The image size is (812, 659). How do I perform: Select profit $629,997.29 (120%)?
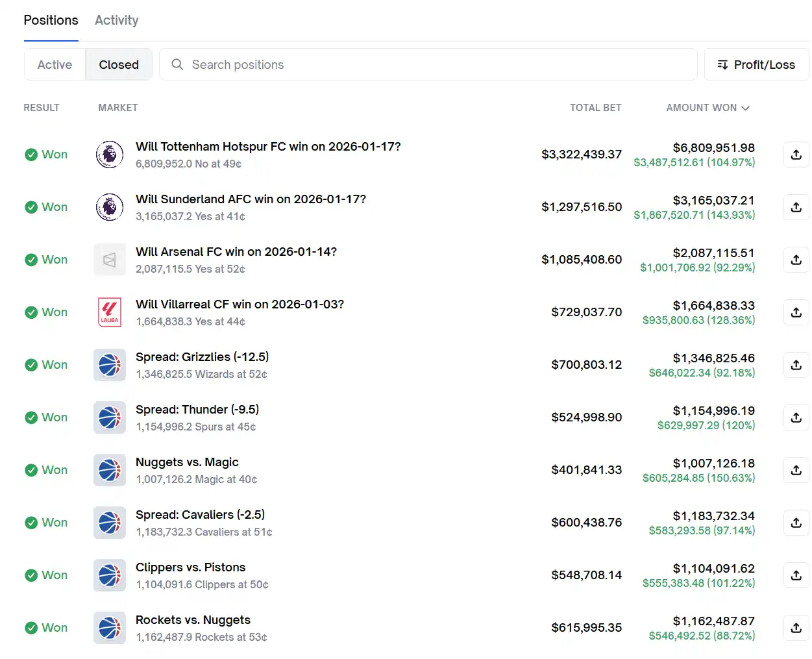tap(706, 425)
